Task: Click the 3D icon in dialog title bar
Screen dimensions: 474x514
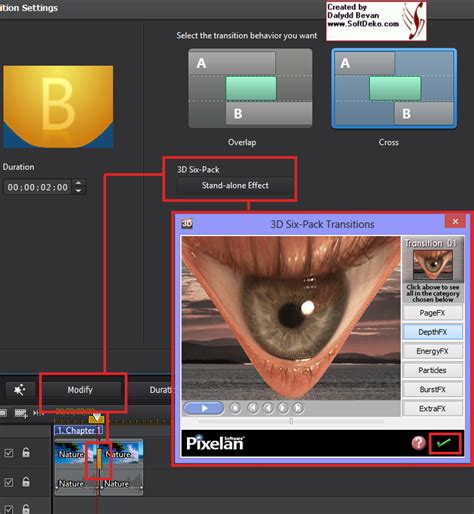Action: click(x=187, y=224)
